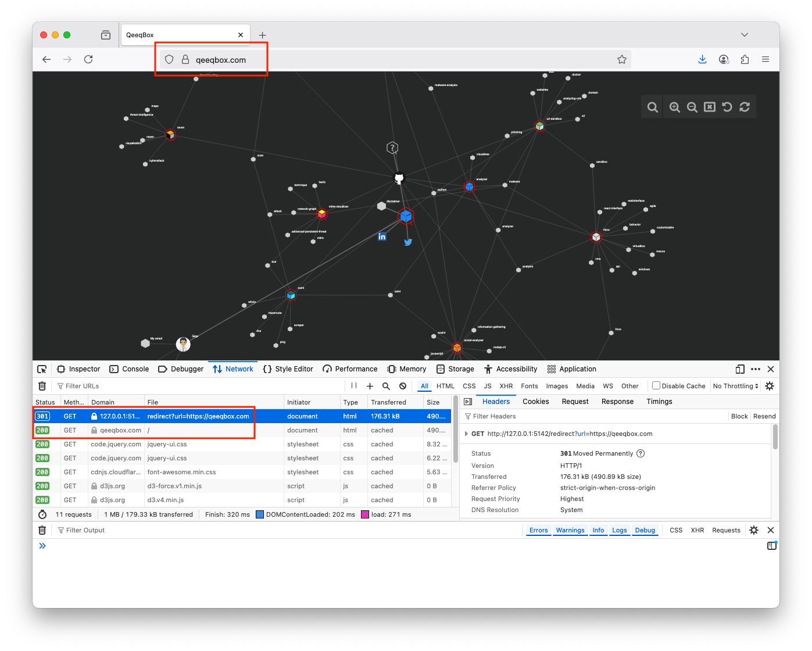Sort by the Transferred column header
The width and height of the screenshot is (812, 651).
point(395,402)
